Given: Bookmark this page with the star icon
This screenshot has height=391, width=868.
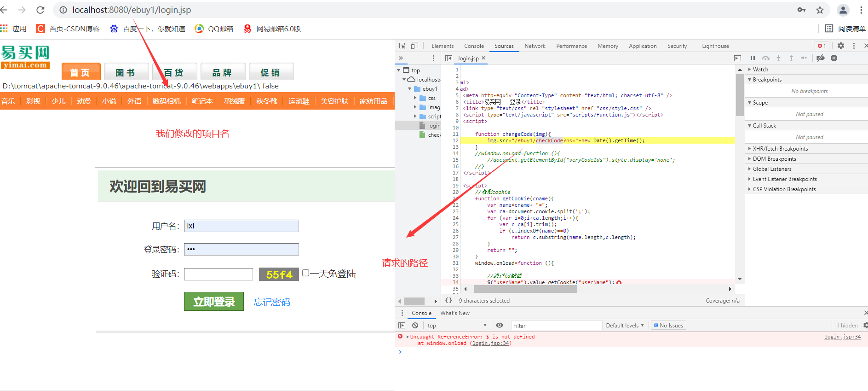Looking at the screenshot, I should [820, 10].
